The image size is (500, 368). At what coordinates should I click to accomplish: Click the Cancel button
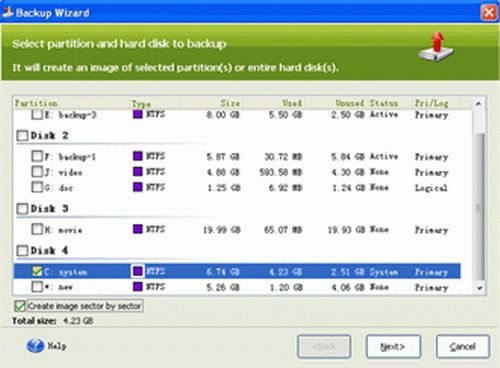(x=463, y=347)
